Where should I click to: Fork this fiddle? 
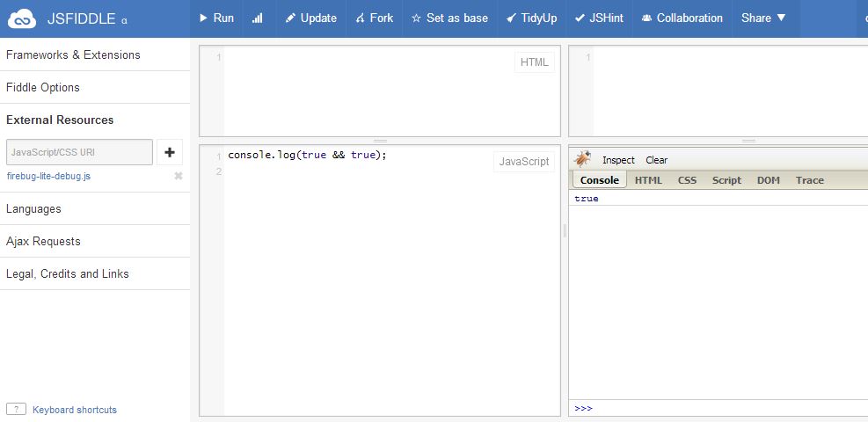tap(375, 18)
